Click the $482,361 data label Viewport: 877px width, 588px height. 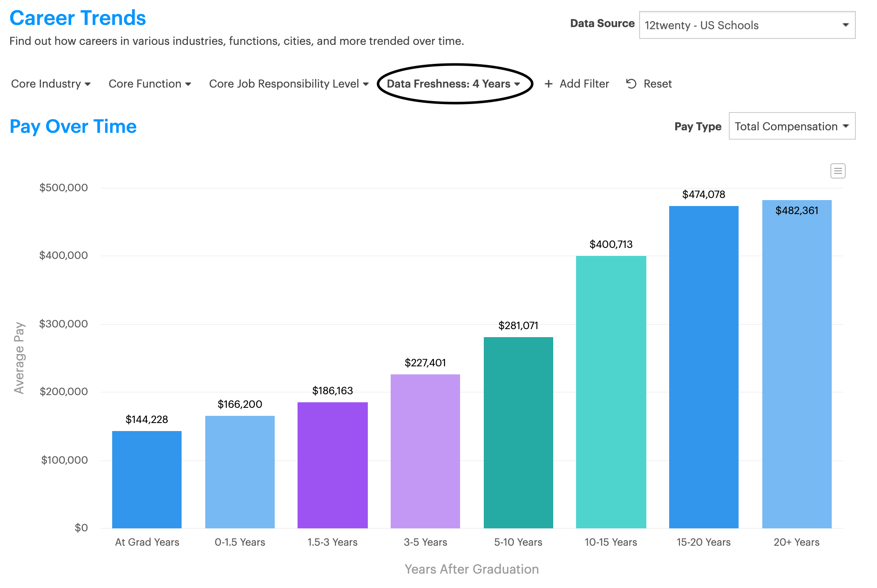[797, 210]
